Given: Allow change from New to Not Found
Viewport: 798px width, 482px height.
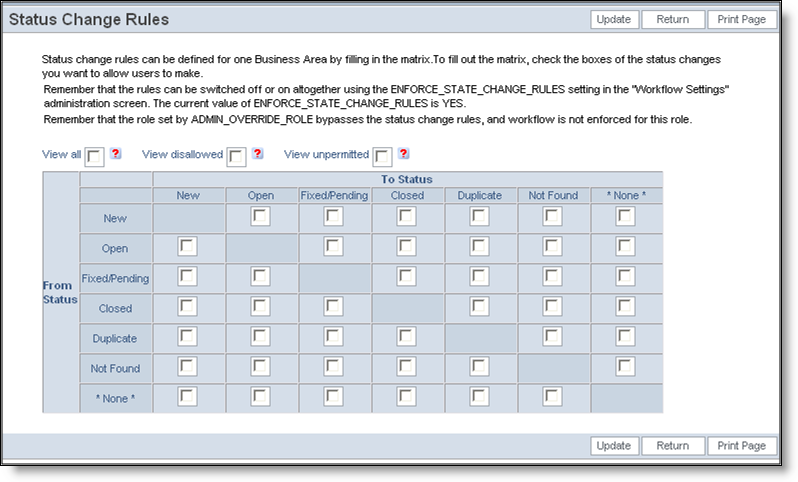Looking at the screenshot, I should (552, 216).
